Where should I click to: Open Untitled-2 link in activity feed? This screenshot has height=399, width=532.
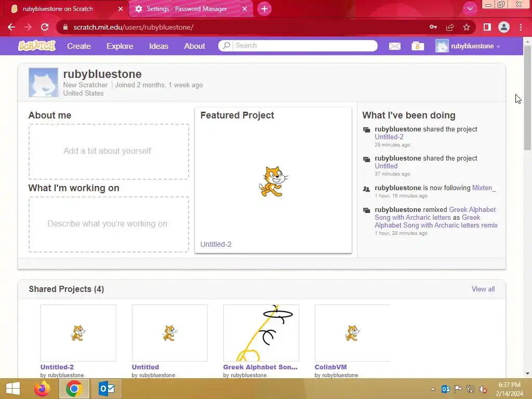[389, 137]
